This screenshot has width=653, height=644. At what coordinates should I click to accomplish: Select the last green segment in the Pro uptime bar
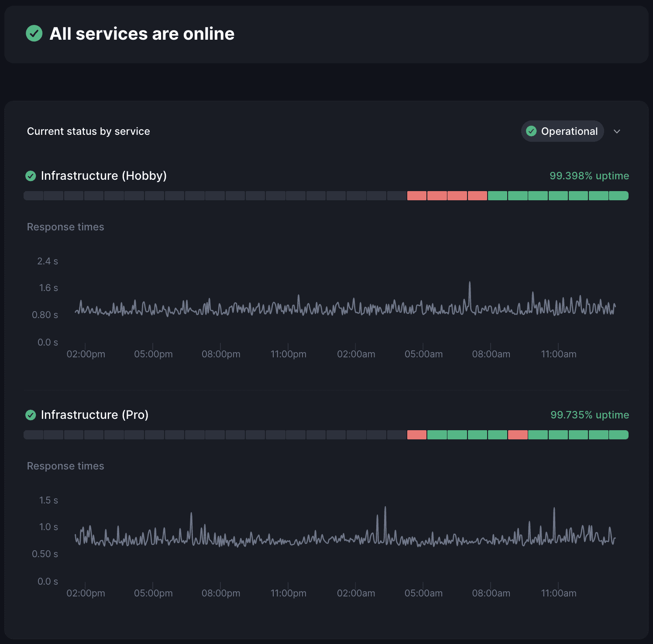[x=619, y=435]
